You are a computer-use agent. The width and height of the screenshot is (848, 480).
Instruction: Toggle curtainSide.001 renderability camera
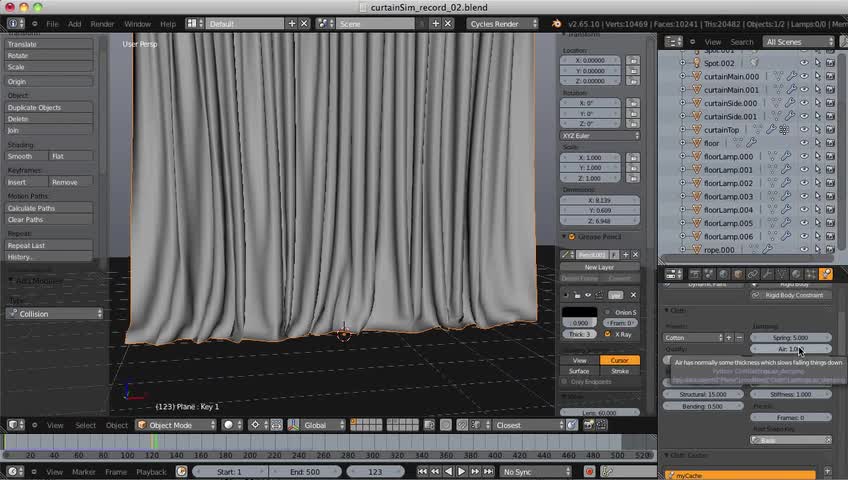(830, 116)
